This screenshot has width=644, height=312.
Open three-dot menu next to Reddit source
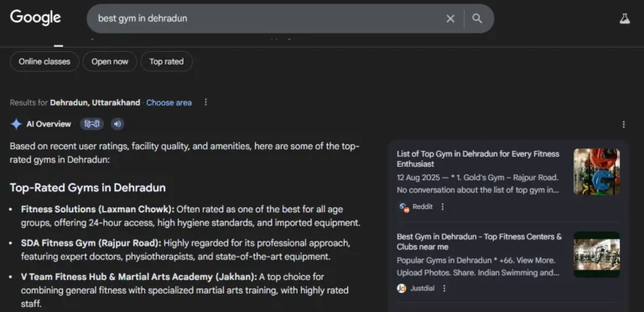tap(443, 206)
